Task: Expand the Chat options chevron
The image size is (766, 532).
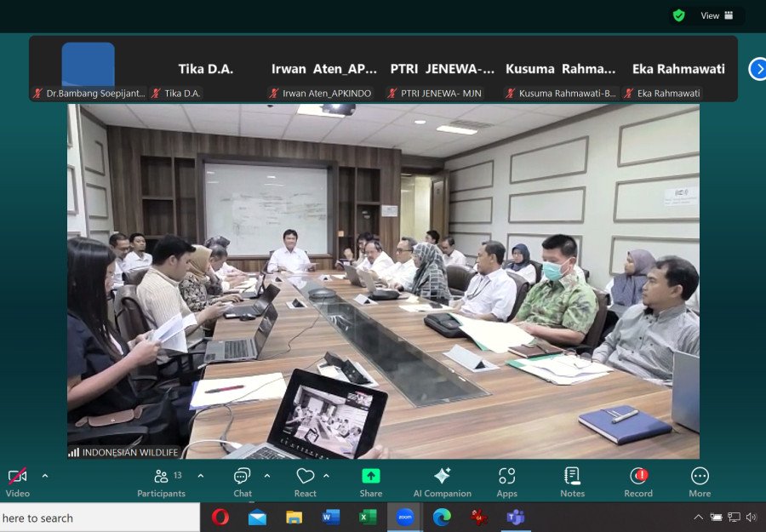Action: point(267,476)
